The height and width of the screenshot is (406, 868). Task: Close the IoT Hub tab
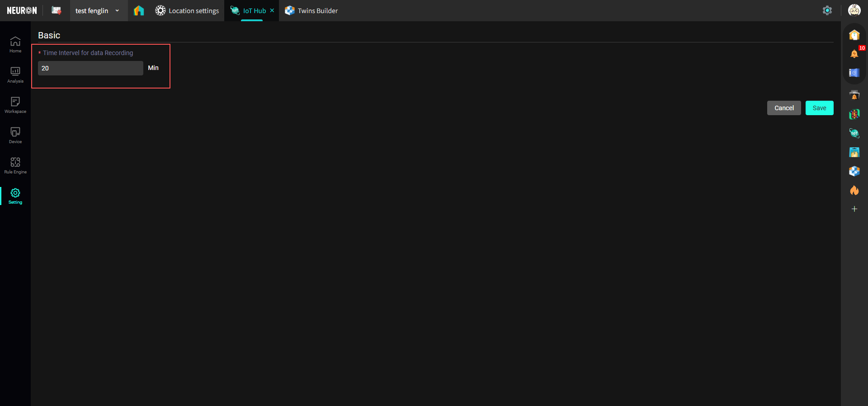click(272, 10)
